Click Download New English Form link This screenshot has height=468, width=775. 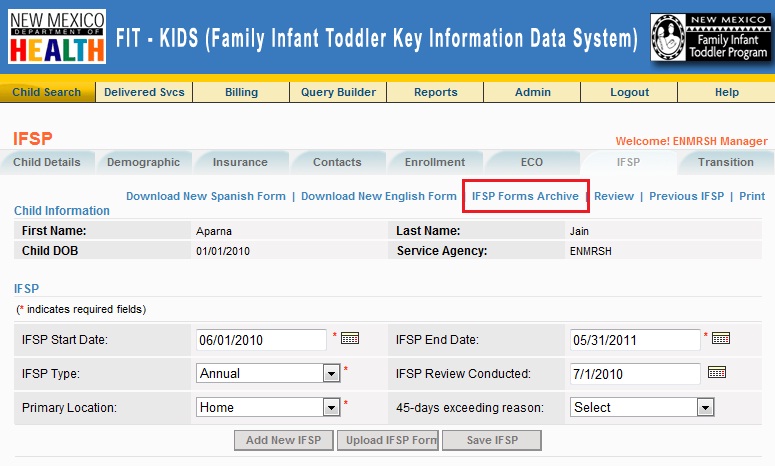pos(379,196)
